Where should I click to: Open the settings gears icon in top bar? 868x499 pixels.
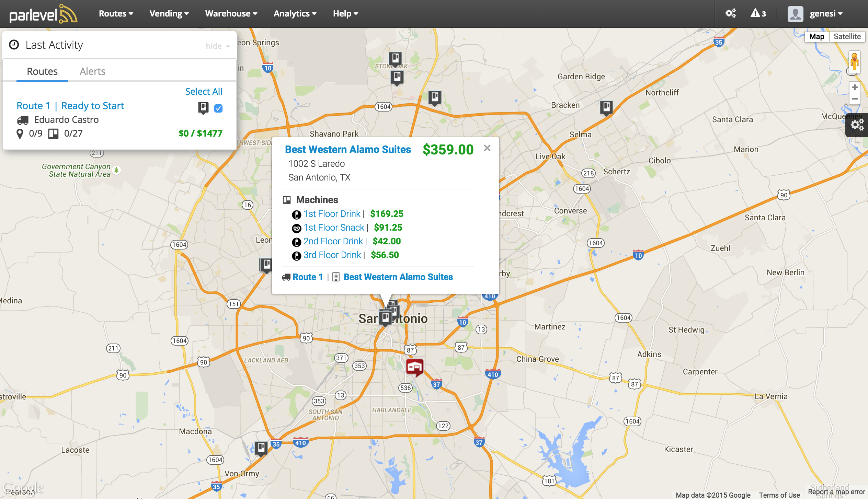click(x=730, y=13)
